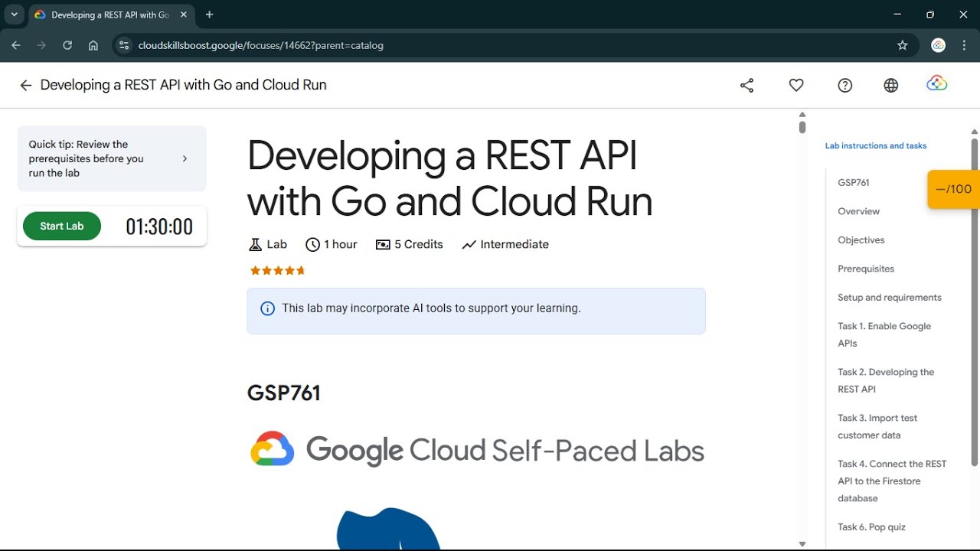The height and width of the screenshot is (551, 980).
Task: Click the 01:30:00 lab timer
Action: (x=159, y=227)
